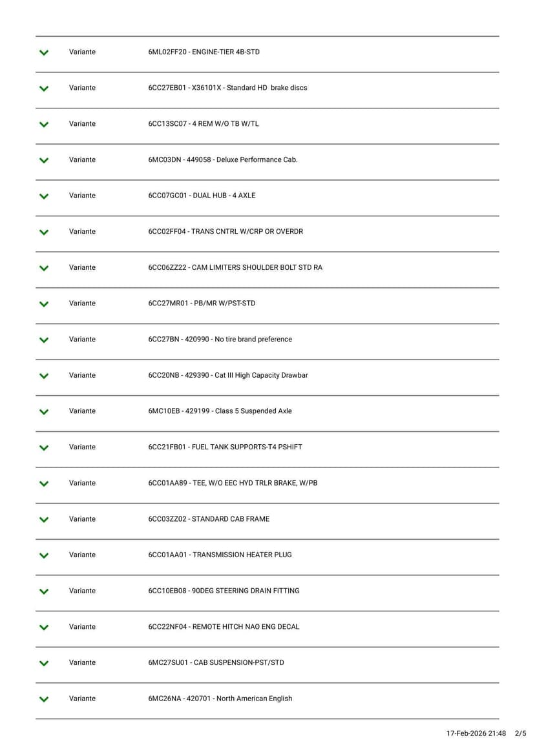Select the 90DEG STEERING DRAIN FITTING text
Image resolution: width=535 pixels, height=756 pixels.
pyautogui.click(x=224, y=591)
